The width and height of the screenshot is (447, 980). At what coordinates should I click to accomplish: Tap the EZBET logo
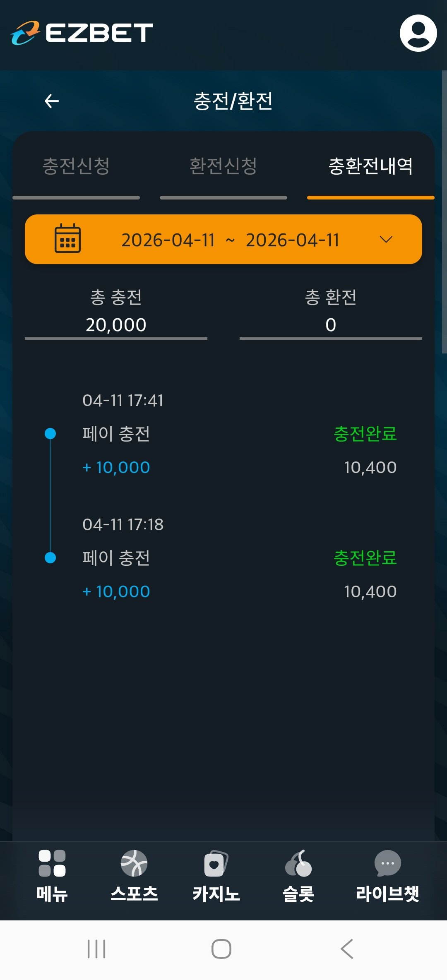coord(82,33)
